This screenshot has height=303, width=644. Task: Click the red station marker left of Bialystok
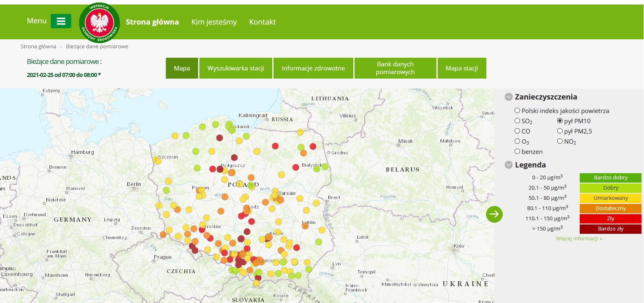click(x=296, y=167)
